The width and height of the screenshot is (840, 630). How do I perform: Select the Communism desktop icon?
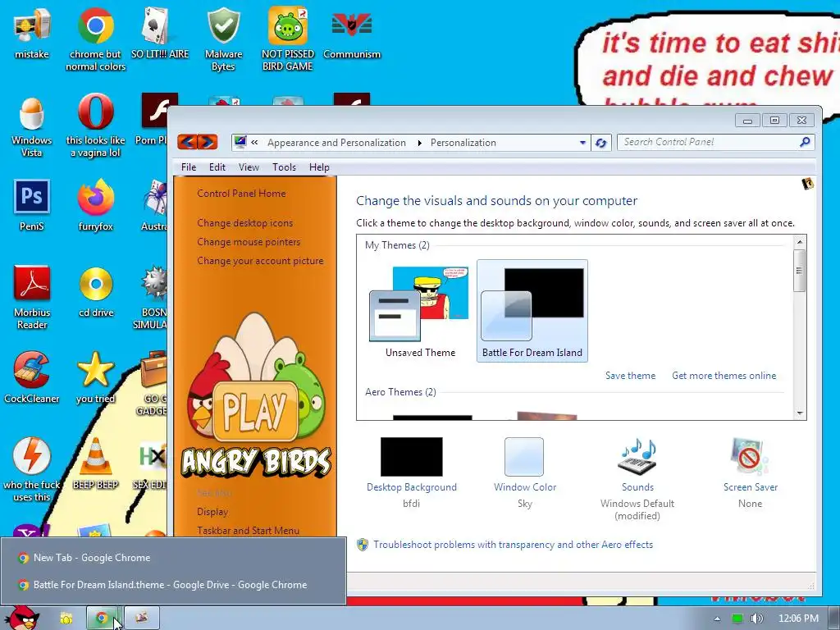click(352, 34)
